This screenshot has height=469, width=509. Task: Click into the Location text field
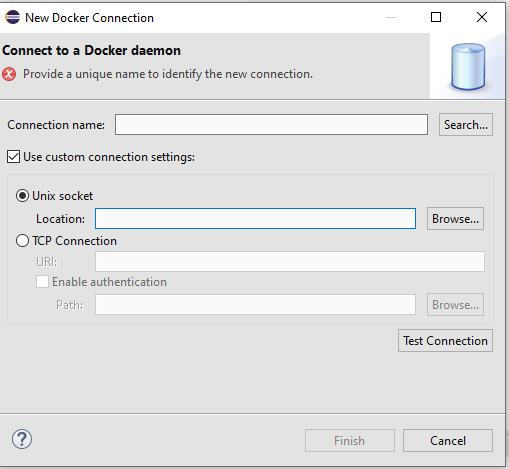click(x=255, y=219)
